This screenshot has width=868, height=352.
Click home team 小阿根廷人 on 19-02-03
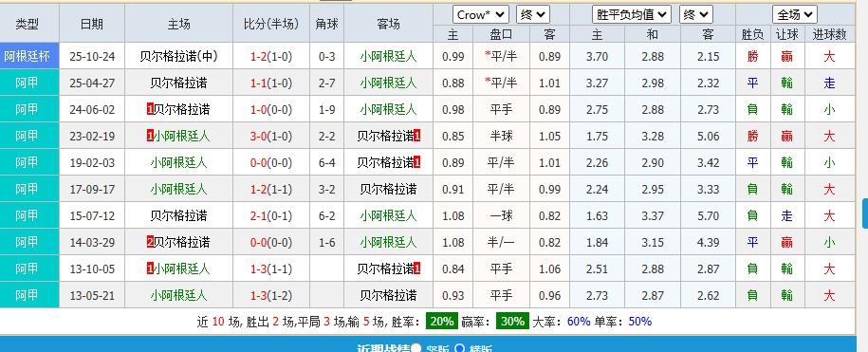[x=178, y=163]
